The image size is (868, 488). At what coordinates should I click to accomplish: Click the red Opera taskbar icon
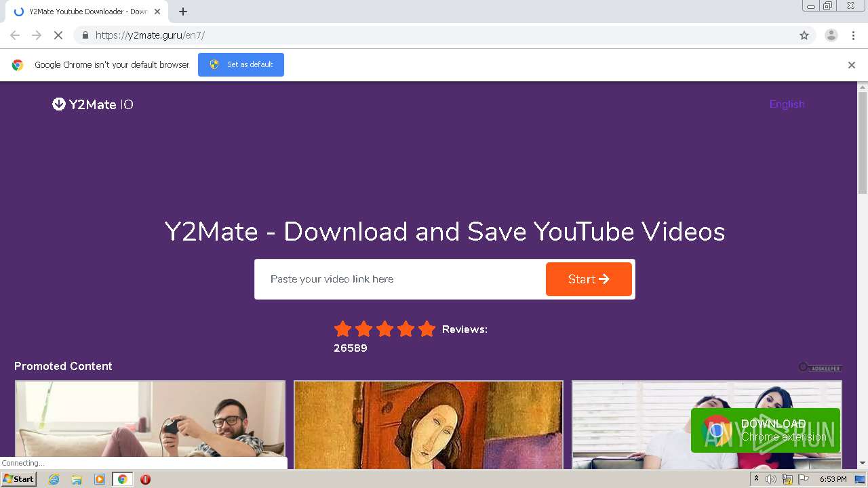(x=145, y=479)
